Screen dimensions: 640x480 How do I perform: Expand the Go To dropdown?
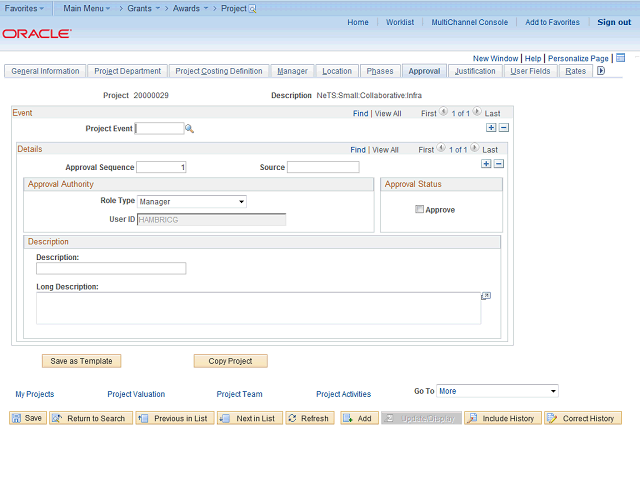click(x=497, y=391)
